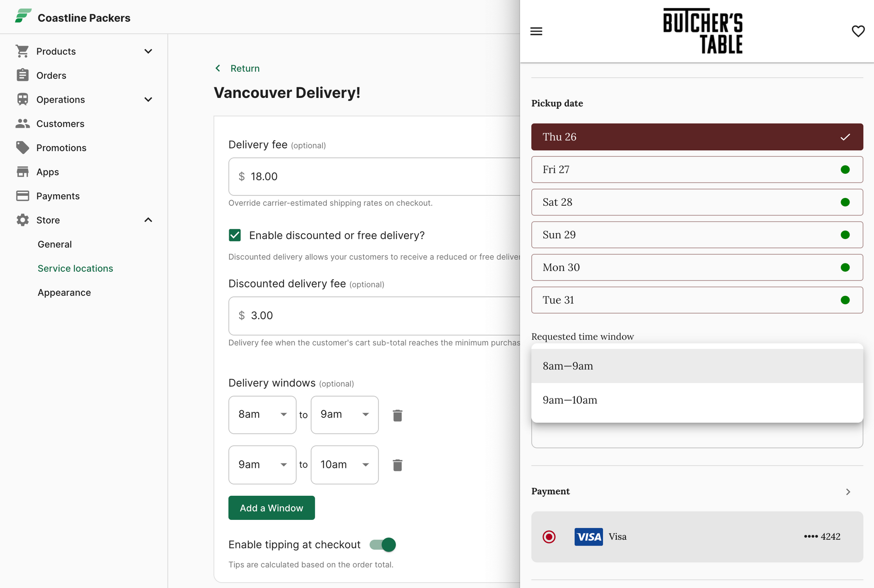Select Sat 28 pickup date
Viewport: 874px width, 588px height.
(697, 202)
